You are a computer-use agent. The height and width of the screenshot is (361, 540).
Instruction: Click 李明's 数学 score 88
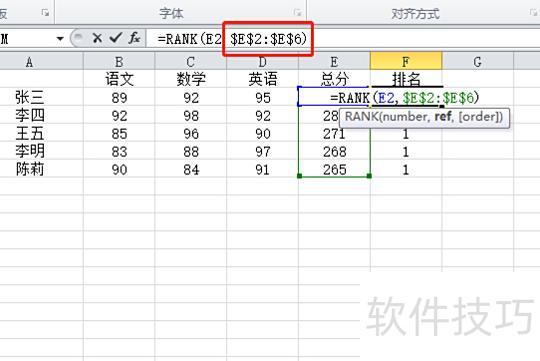tap(191, 151)
